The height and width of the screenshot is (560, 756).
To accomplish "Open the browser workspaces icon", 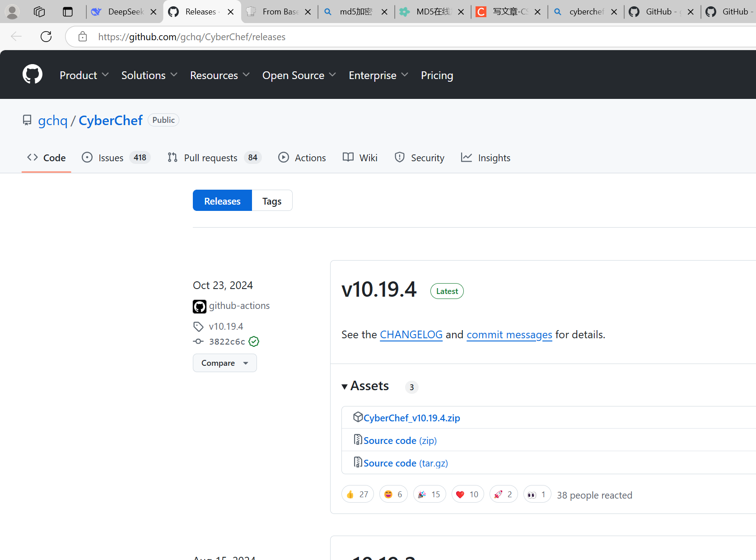I will (x=39, y=12).
